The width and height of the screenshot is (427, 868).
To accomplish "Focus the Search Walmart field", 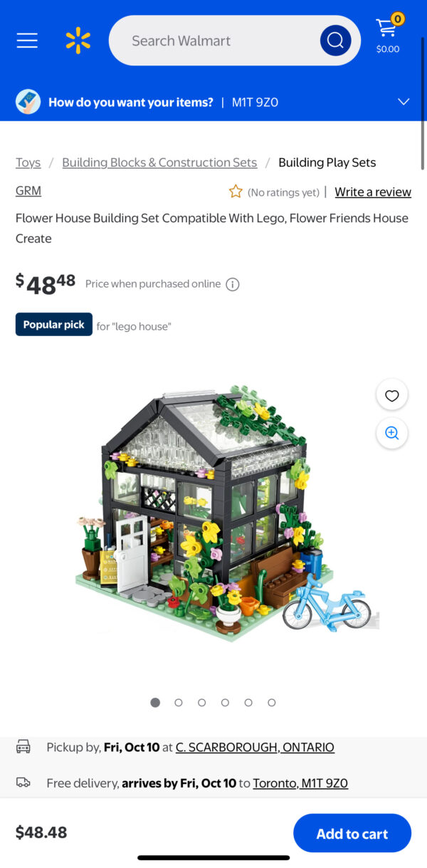I will [x=213, y=41].
